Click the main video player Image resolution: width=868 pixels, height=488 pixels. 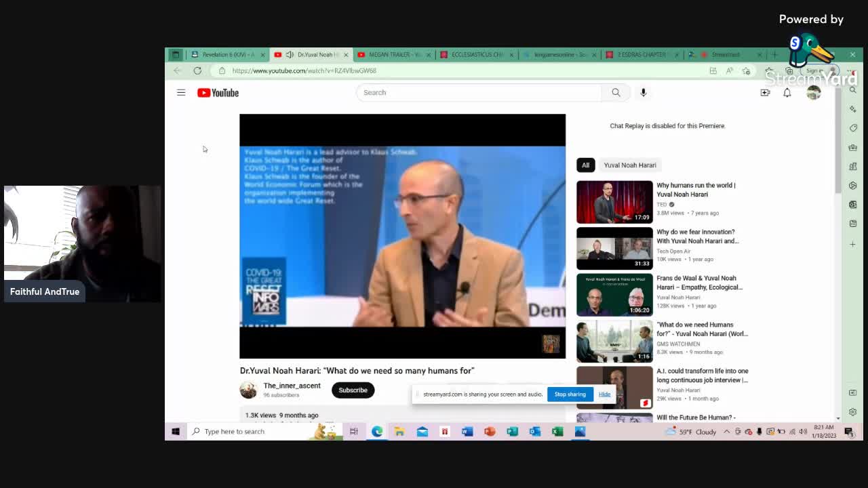coord(402,236)
